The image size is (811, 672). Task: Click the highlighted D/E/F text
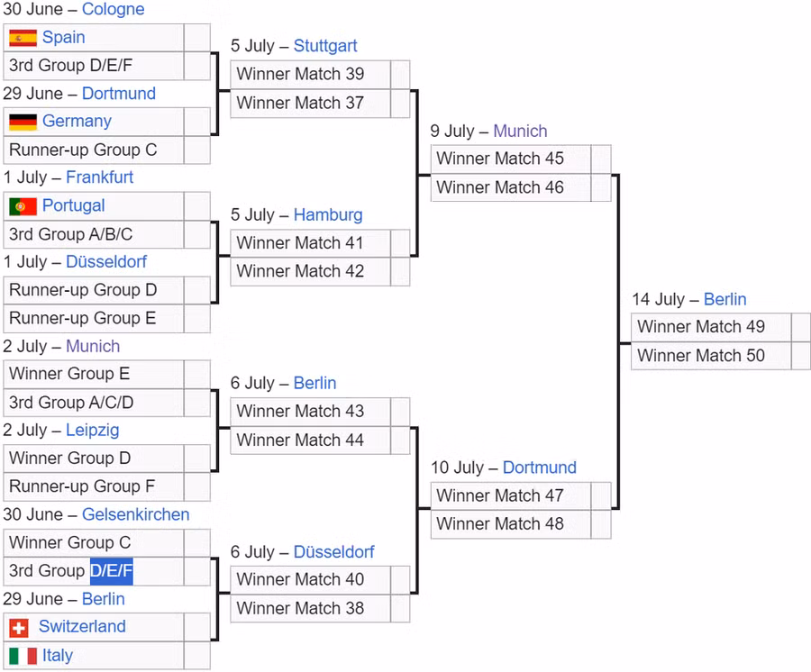111,571
